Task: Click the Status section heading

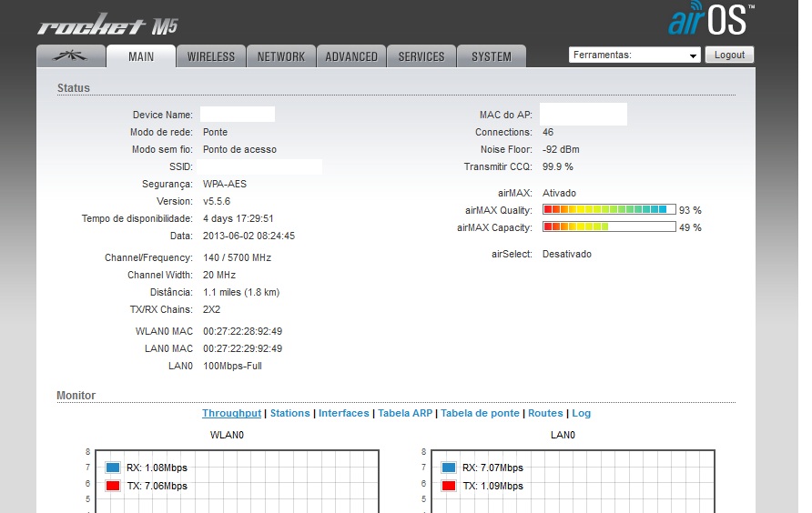Action: pos(74,88)
